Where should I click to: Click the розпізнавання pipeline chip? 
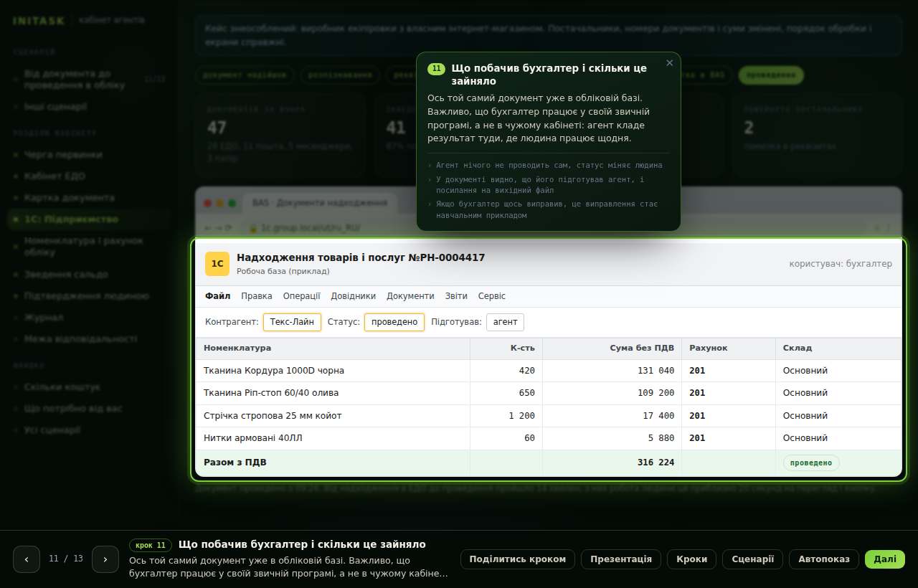click(340, 75)
